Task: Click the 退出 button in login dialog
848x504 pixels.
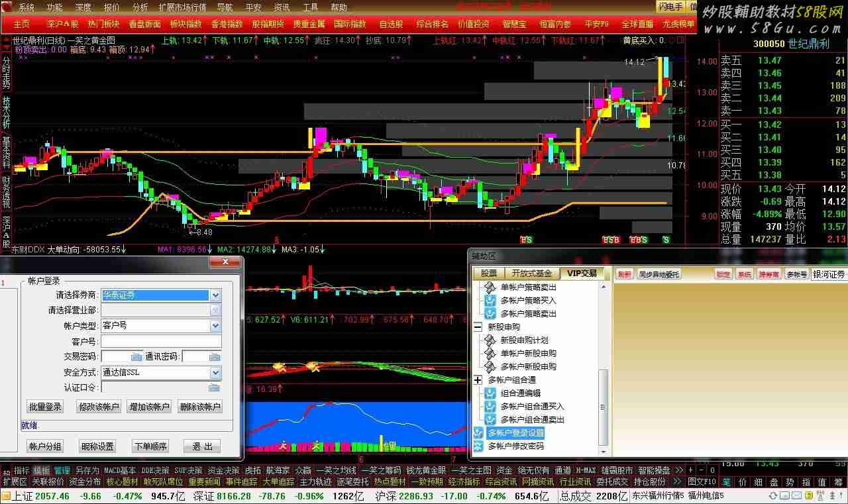Action: 202,446
